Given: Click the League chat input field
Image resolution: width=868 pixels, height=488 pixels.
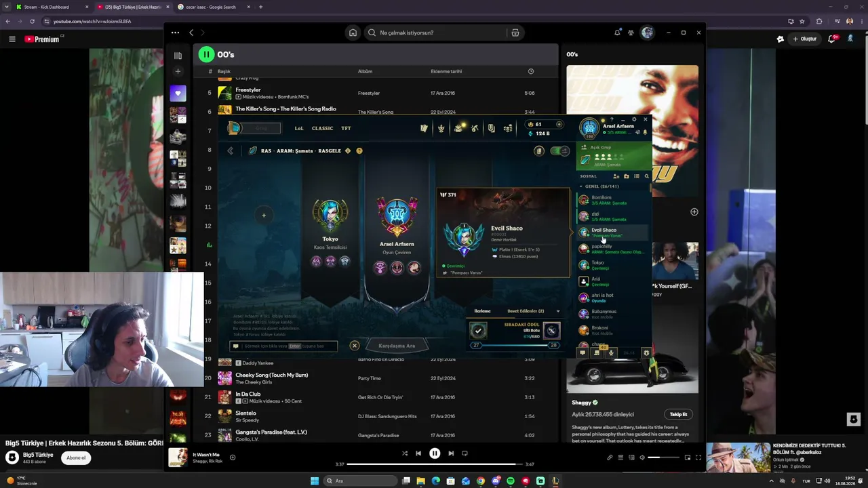Looking at the screenshot, I should click(x=284, y=346).
